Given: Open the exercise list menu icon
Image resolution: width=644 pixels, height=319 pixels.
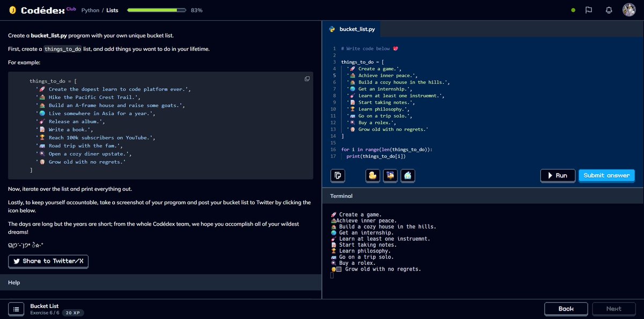Looking at the screenshot, I should pos(16,309).
